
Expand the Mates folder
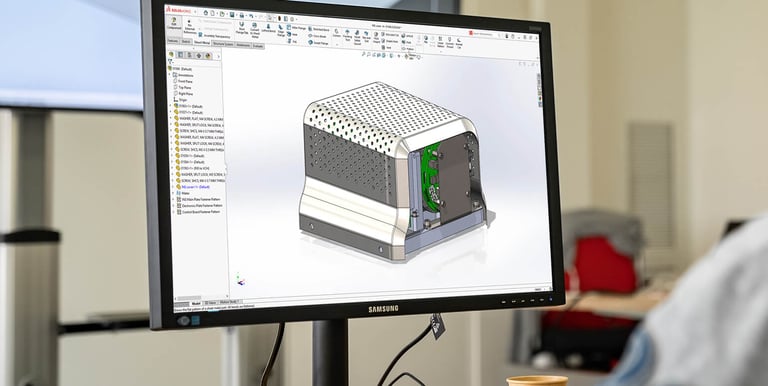coord(173,193)
